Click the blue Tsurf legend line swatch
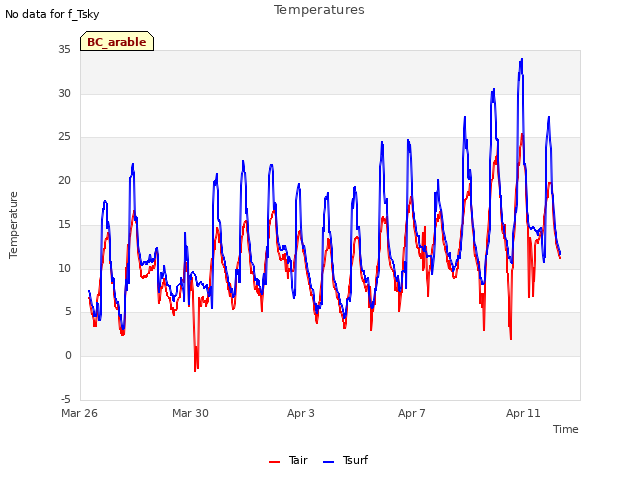Image resolution: width=640 pixels, height=480 pixels. coord(329,462)
